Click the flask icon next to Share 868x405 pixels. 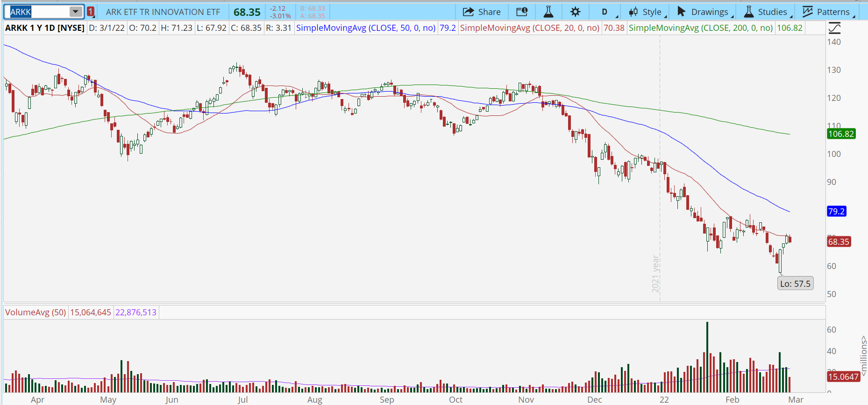pyautogui.click(x=548, y=12)
